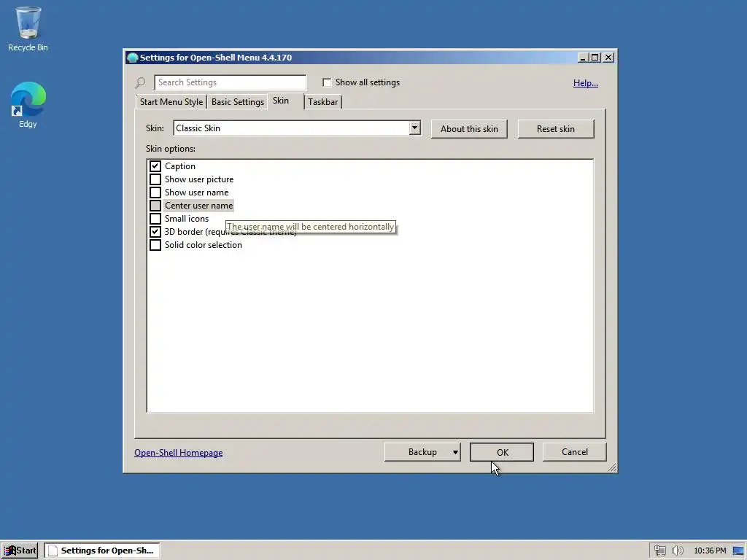Screen dimensions: 747x560
Task: Click About this skin button
Action: [469, 129]
